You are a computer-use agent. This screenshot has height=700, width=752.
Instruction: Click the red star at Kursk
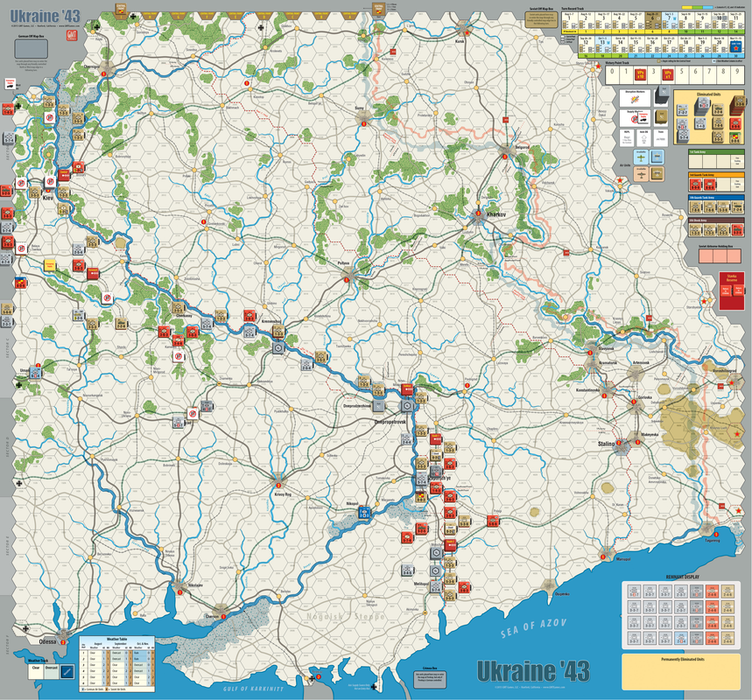click(x=467, y=33)
